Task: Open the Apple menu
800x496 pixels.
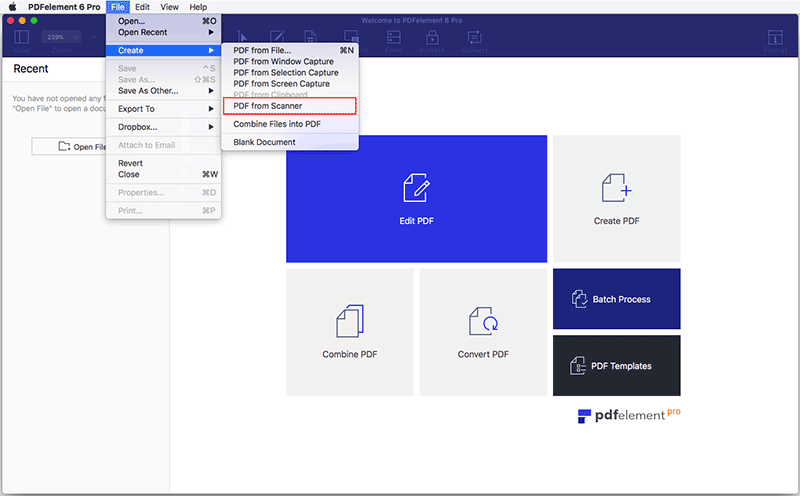Action: point(13,7)
